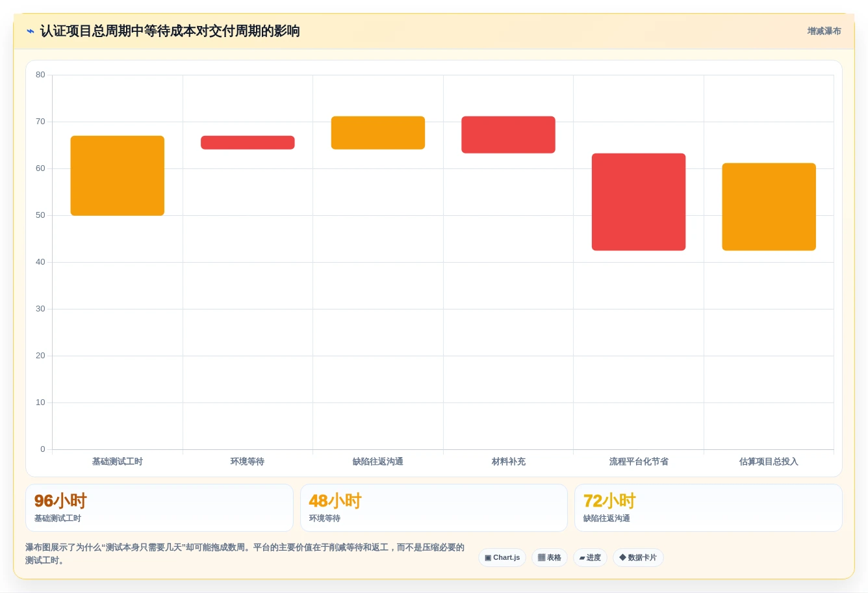Click the orange 估算项目总投入 bar
The height and width of the screenshot is (593, 868).
(x=769, y=207)
